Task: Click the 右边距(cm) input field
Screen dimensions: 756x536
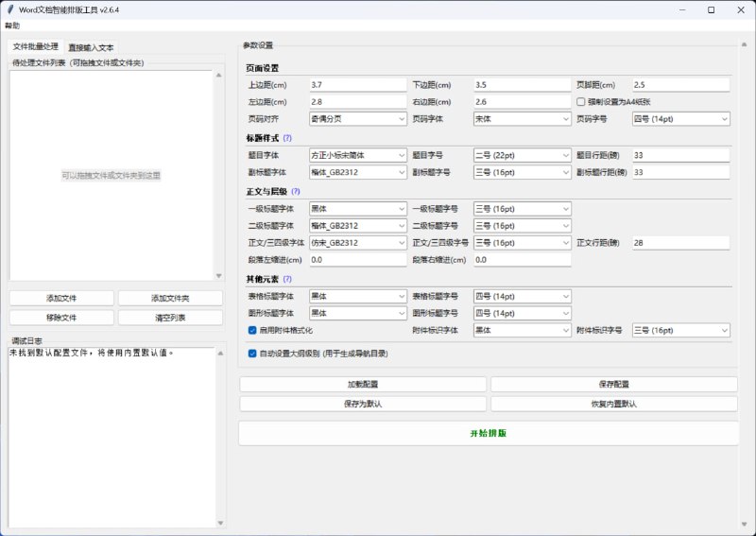Action: tap(523, 102)
